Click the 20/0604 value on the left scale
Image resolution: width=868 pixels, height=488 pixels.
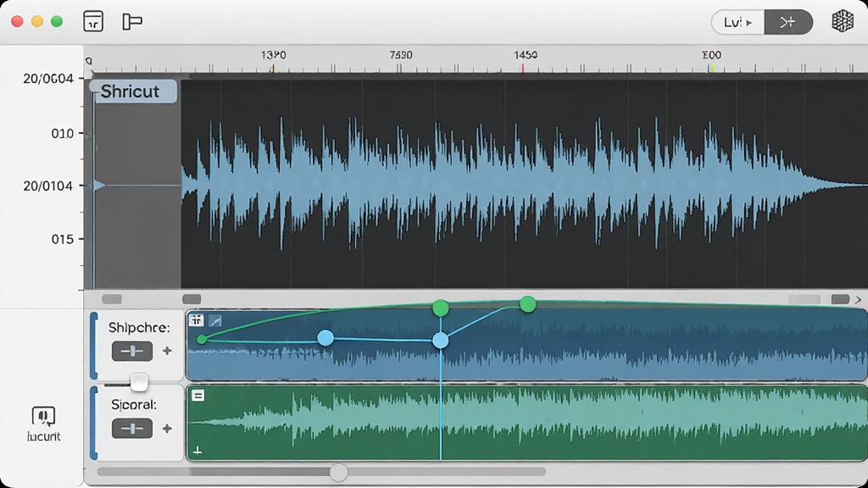tap(48, 79)
